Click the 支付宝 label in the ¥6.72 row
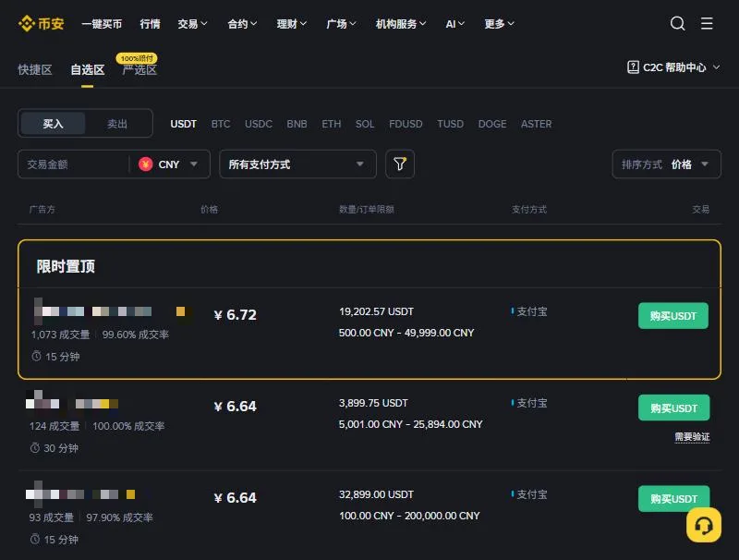Viewport: 739px width, 560px height. (532, 311)
